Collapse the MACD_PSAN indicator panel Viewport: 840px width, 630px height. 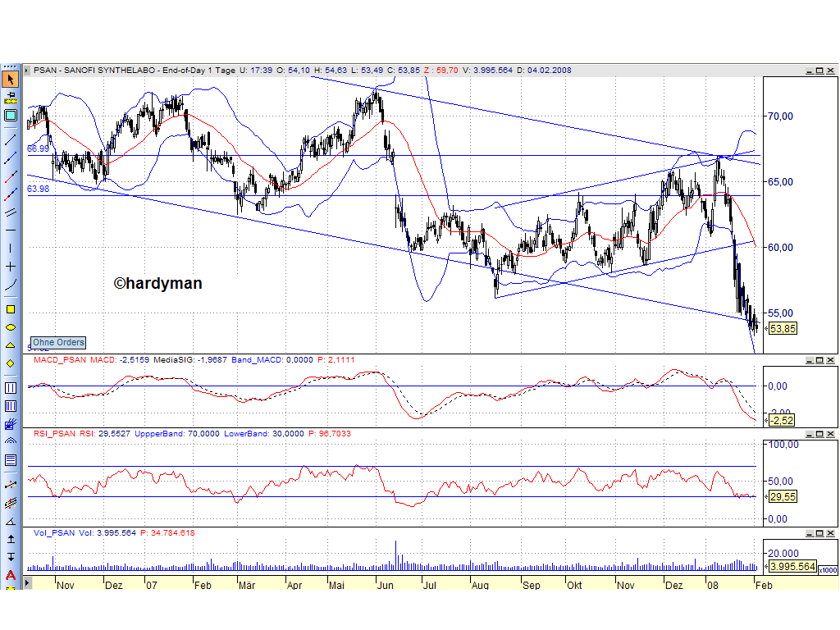click(808, 359)
